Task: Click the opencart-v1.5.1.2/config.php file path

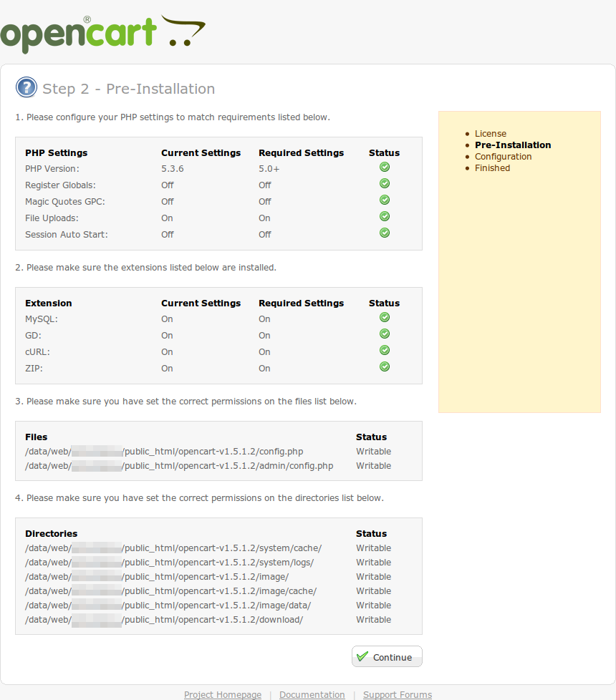Action: 164,452
